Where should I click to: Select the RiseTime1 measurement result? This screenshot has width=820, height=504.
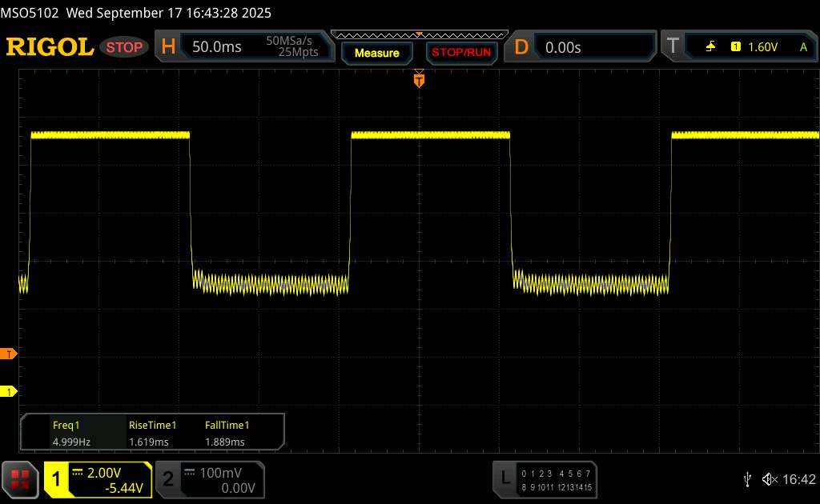[152, 434]
